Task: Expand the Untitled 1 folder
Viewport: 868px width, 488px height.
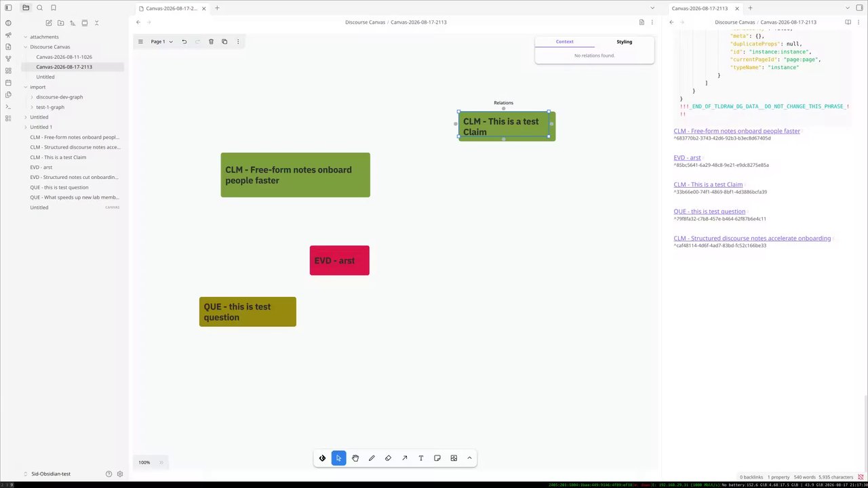Action: coord(26,127)
